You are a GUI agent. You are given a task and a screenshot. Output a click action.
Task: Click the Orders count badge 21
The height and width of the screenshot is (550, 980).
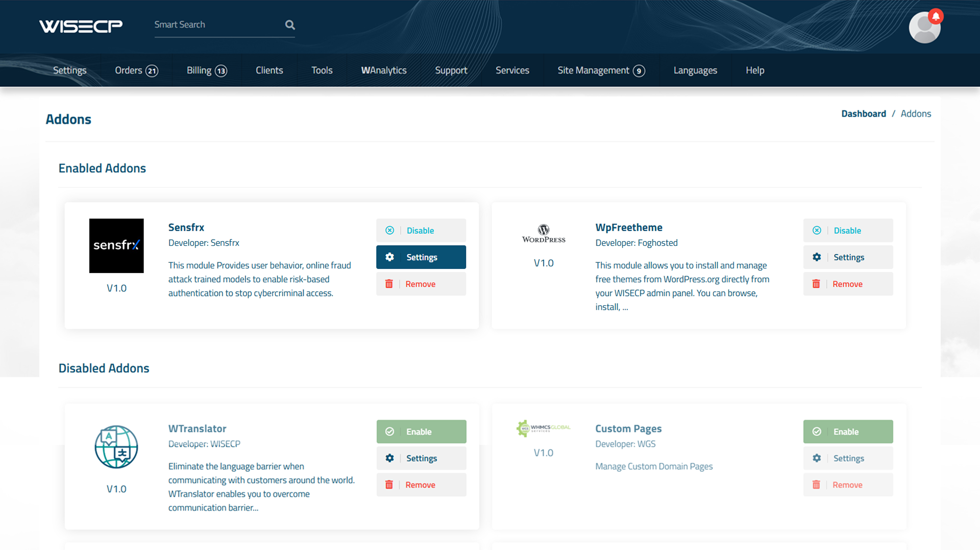pyautogui.click(x=152, y=71)
